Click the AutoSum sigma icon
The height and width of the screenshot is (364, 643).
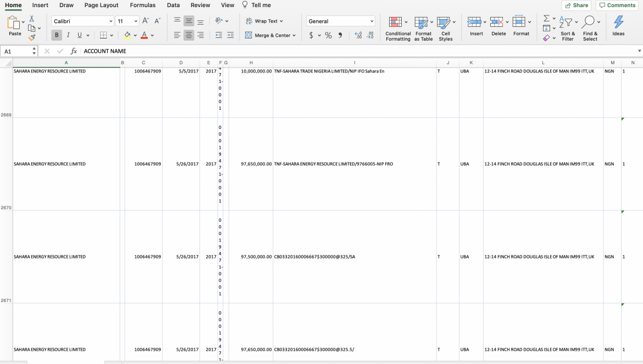(x=547, y=19)
